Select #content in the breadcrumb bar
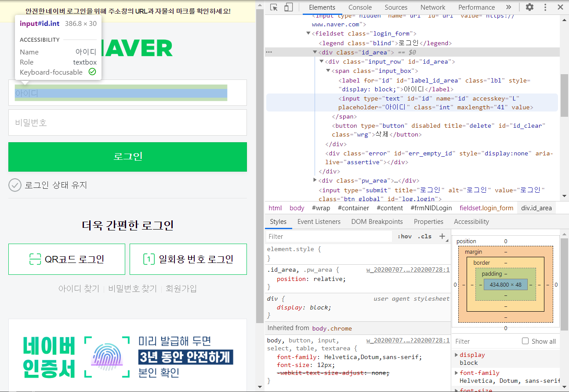 (x=390, y=208)
